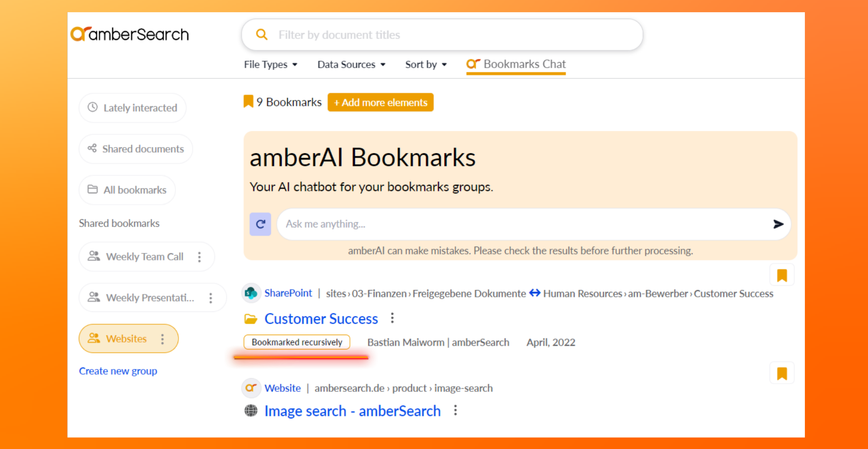Remove bookmark for Image search result

click(x=782, y=373)
